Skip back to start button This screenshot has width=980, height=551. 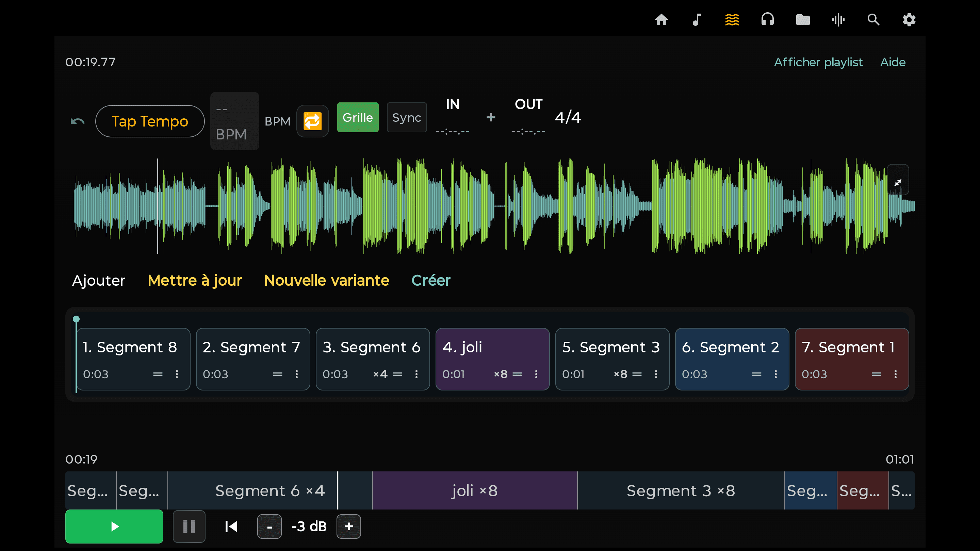231,527
